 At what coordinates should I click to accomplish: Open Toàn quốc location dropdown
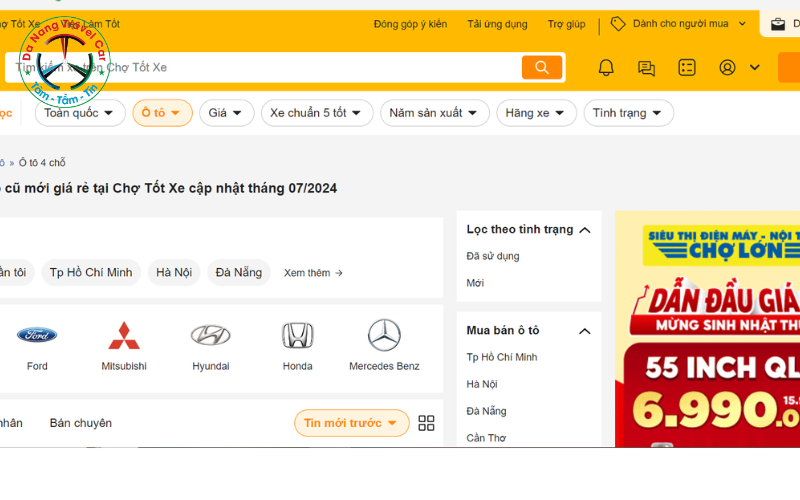coord(80,113)
